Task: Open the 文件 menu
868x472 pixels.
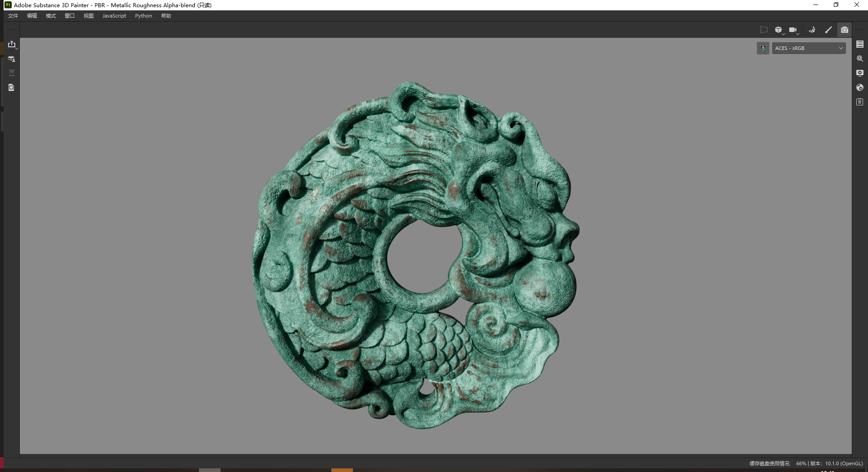Action: pyautogui.click(x=13, y=16)
